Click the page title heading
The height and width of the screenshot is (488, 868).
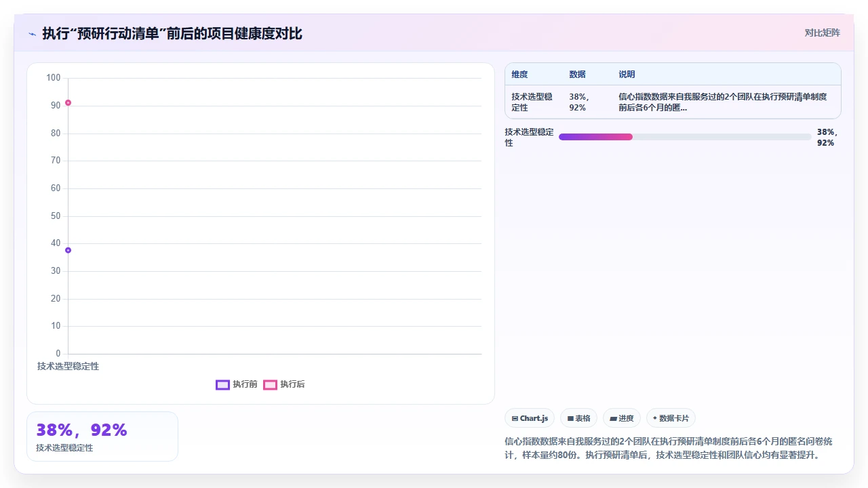click(172, 34)
